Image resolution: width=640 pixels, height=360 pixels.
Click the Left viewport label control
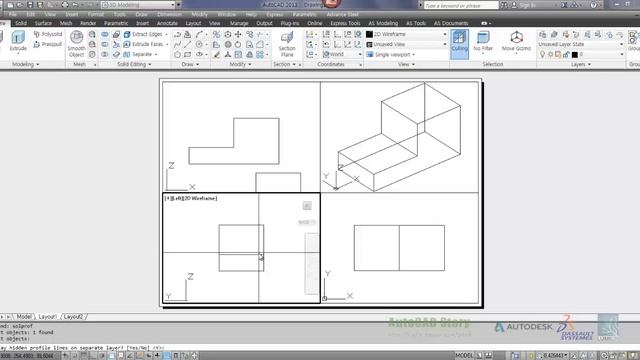(x=191, y=198)
